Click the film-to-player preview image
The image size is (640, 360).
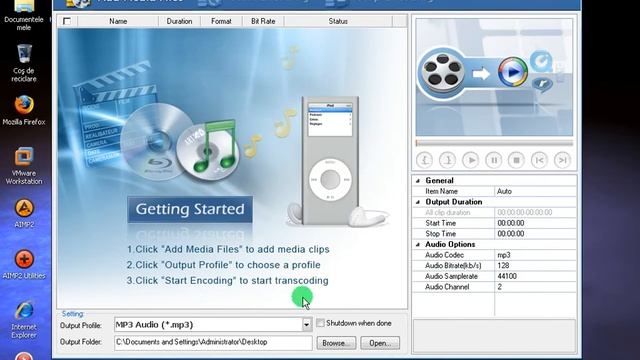tap(494, 77)
